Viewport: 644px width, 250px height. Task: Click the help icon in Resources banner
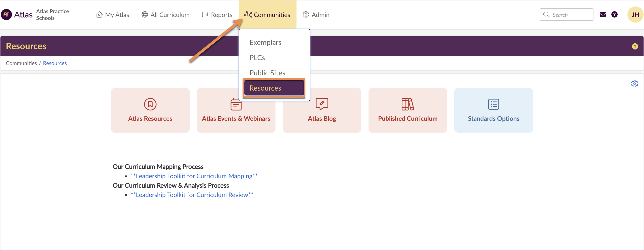pos(635,46)
